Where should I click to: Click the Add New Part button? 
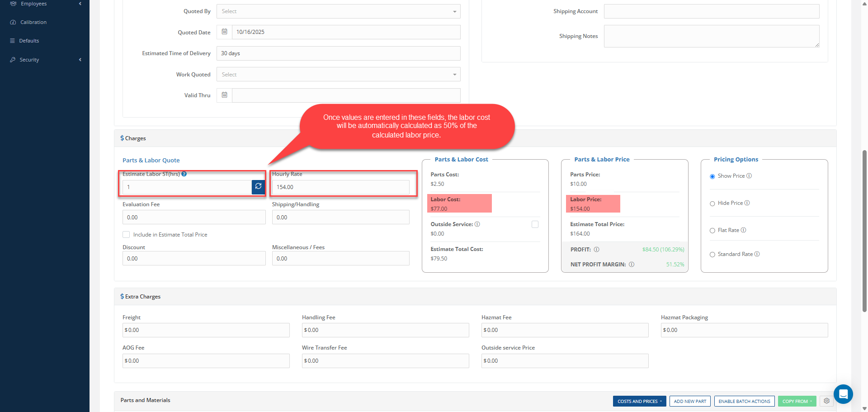pyautogui.click(x=690, y=401)
